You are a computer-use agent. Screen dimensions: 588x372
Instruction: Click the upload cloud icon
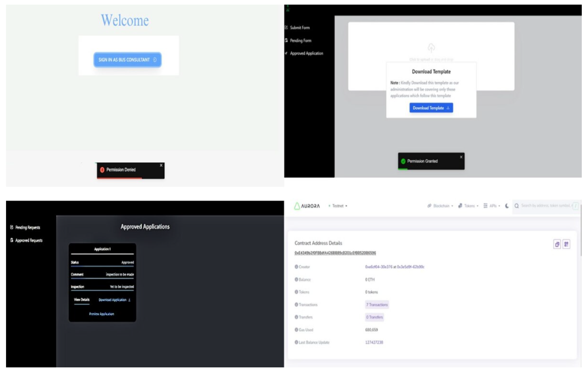(x=431, y=48)
